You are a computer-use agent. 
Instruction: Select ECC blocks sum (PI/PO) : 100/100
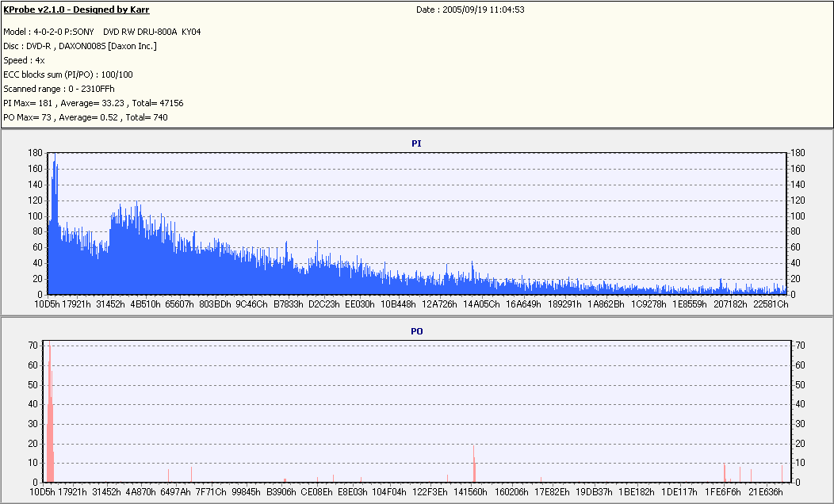tap(68, 75)
